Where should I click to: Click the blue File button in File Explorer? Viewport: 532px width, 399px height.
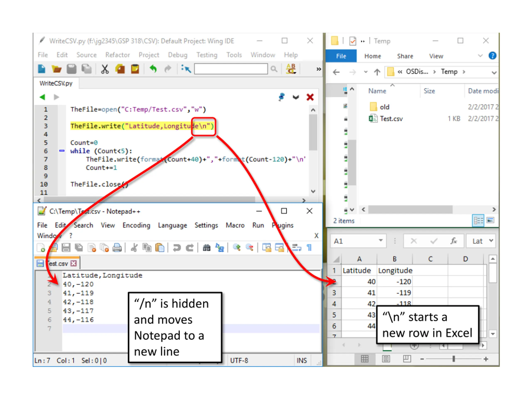341,56
